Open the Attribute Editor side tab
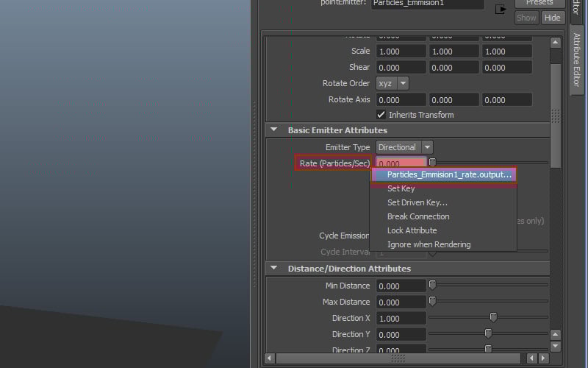Viewport: 588px width, 368px height. (577, 60)
